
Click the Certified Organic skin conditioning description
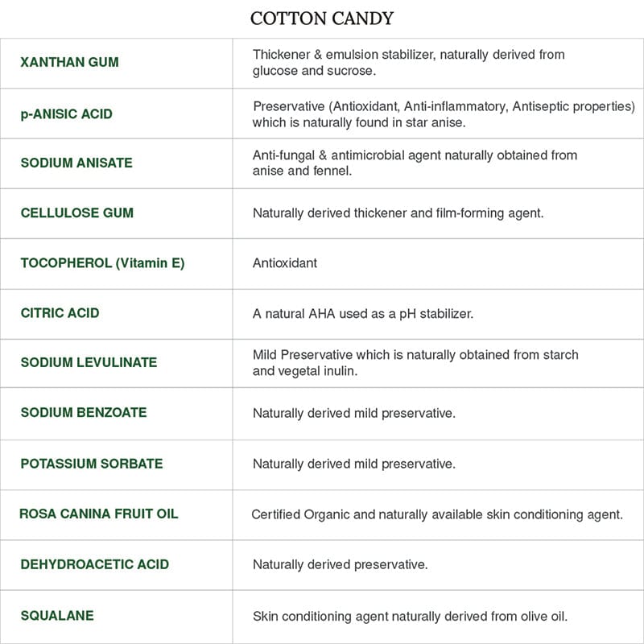pos(436,514)
